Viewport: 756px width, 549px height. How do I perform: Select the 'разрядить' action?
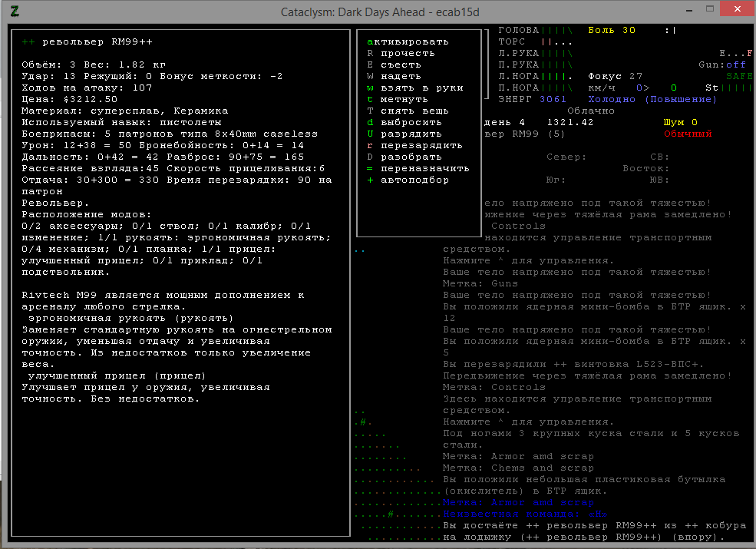click(404, 134)
